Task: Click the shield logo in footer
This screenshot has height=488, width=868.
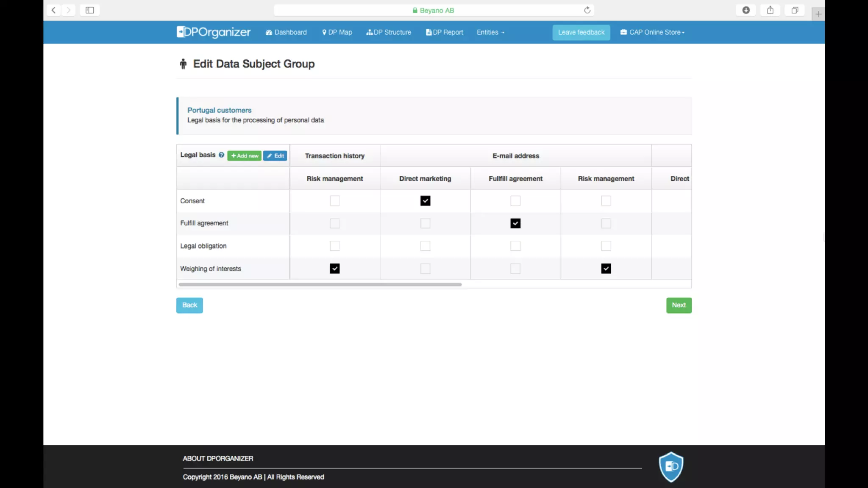Action: coord(671,467)
